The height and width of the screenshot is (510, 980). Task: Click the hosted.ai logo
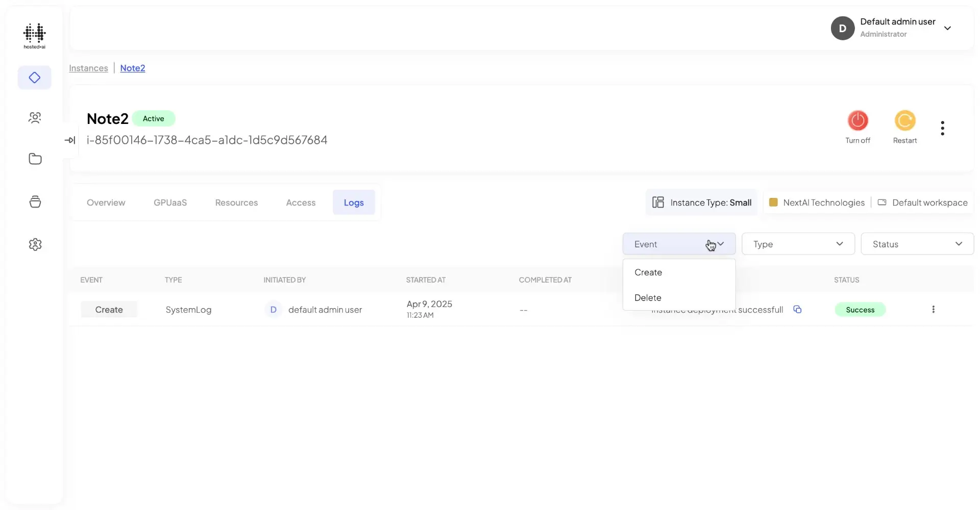(x=34, y=36)
